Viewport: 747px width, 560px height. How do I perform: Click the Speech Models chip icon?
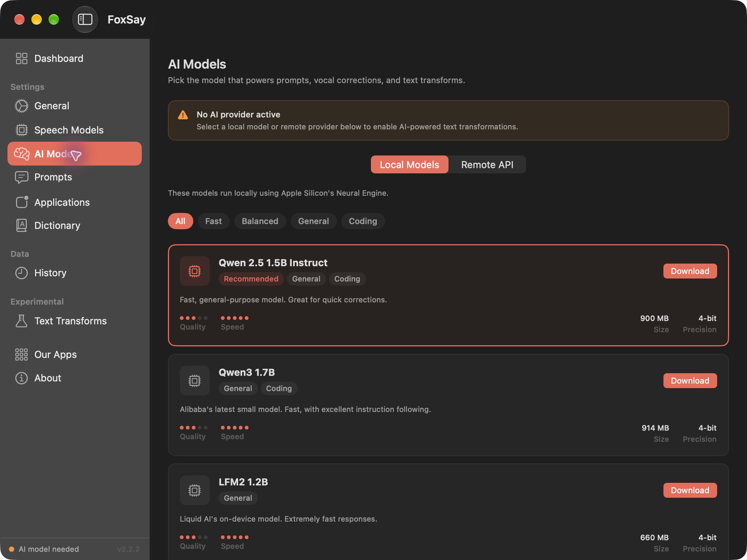[22, 130]
